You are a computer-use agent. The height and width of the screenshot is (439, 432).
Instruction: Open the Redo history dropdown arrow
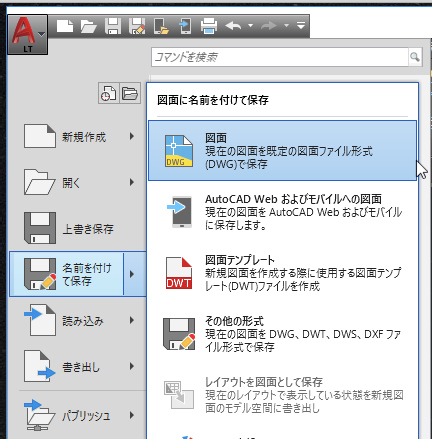tap(286, 25)
